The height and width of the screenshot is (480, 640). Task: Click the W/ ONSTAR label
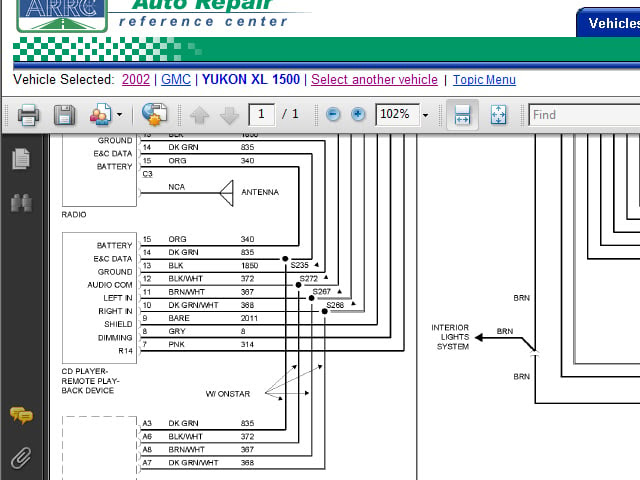pyautogui.click(x=227, y=394)
